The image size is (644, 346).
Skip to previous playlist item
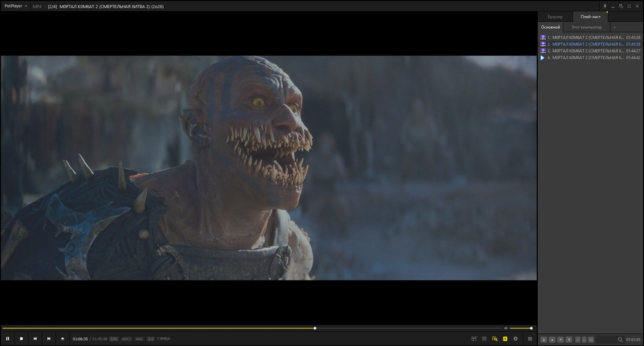point(35,338)
